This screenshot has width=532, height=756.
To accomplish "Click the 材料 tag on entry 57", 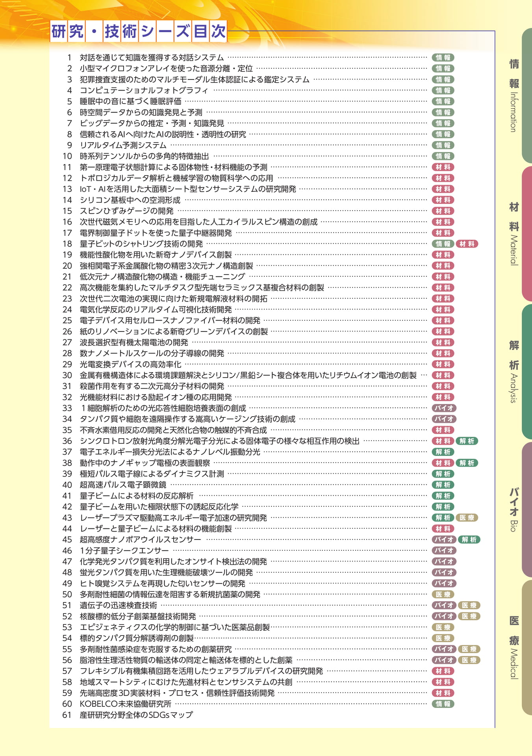I will 443,671.
